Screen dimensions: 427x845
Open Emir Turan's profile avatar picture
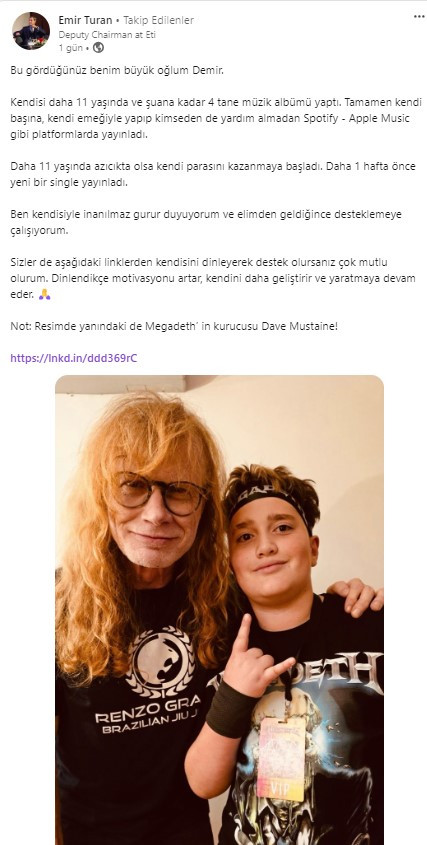[31, 31]
